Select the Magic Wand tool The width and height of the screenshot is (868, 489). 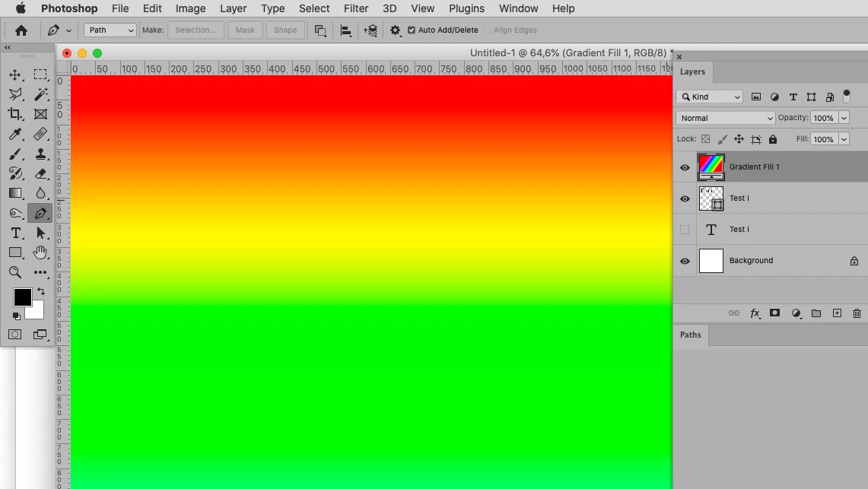pos(40,94)
